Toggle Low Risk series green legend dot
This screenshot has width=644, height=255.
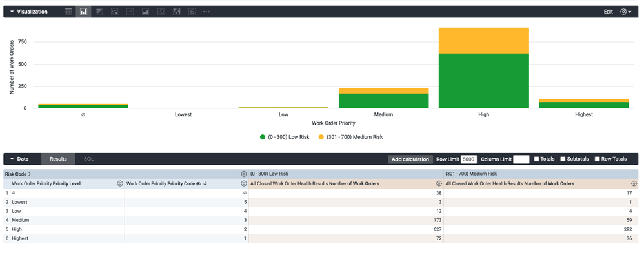(263, 137)
